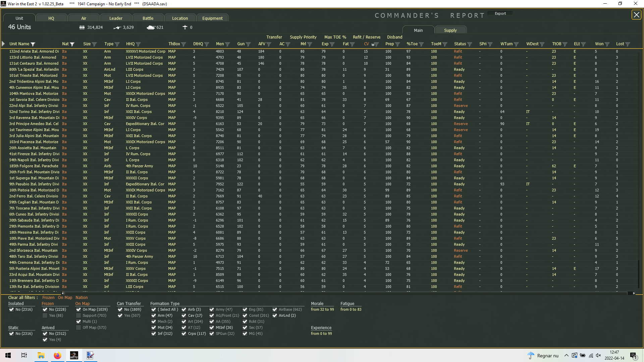
Task: Switch to the Leader tab
Action: [x=116, y=18]
